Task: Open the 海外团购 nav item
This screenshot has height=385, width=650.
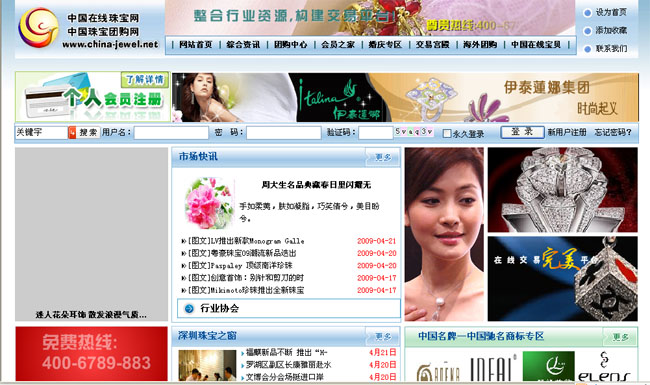Action: (x=480, y=45)
